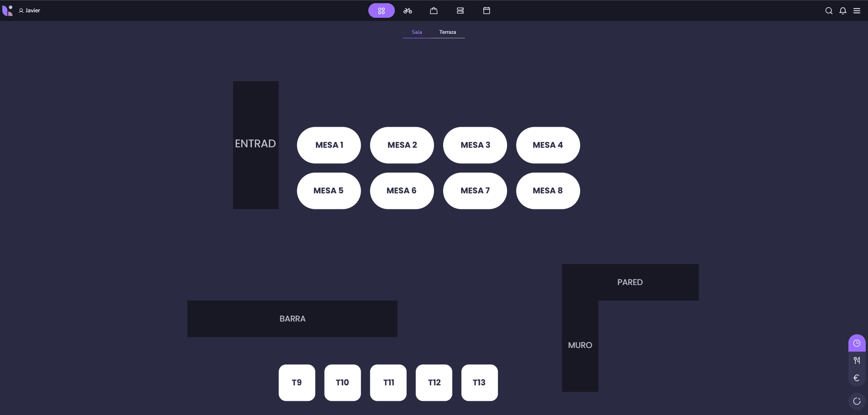Screen dimensions: 868x415
Task: Switch to the Terraza tab
Action: click(x=447, y=32)
